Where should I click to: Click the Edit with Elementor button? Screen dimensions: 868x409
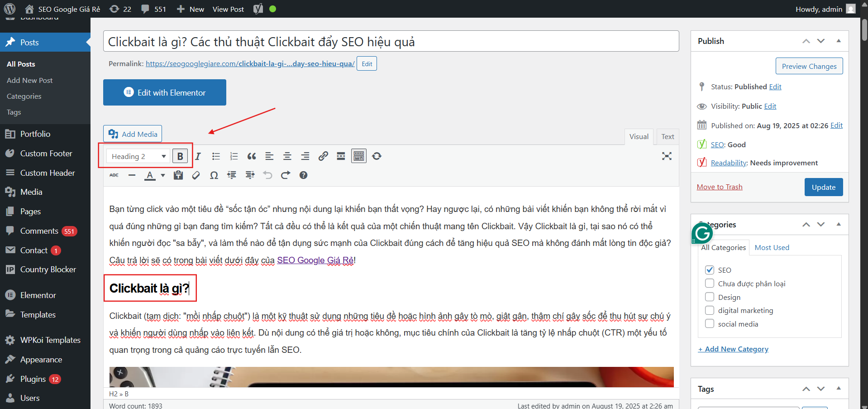[x=164, y=92]
